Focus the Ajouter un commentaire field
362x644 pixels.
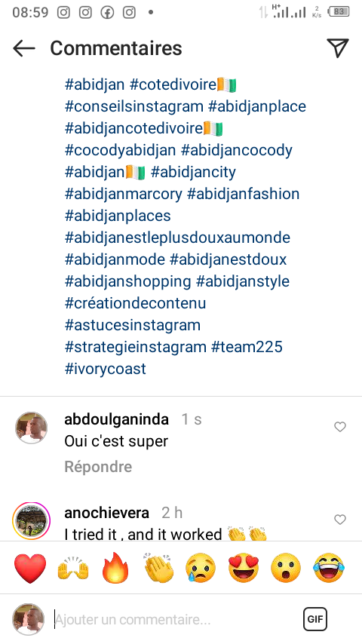(173, 619)
